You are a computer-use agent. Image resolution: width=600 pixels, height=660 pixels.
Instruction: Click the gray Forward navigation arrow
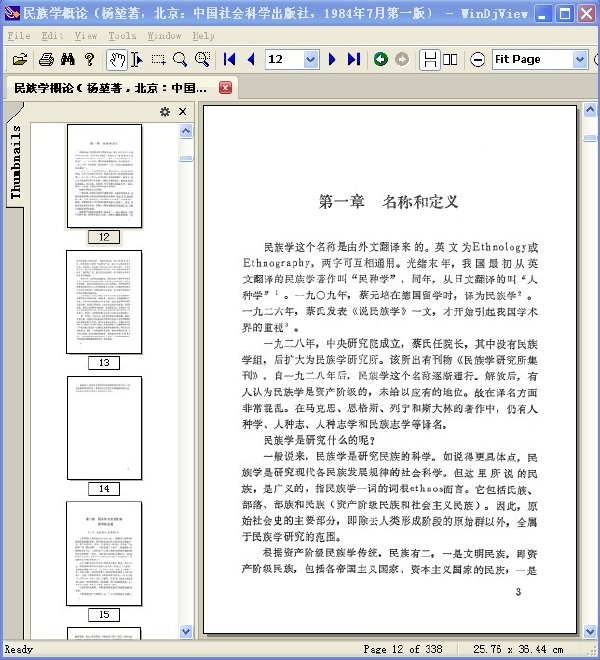coord(402,59)
